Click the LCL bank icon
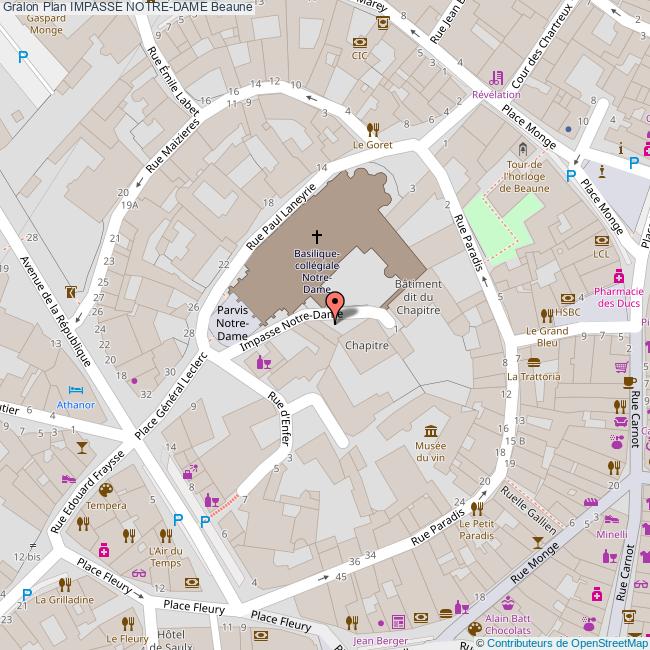Image resolution: width=650 pixels, height=650 pixels. 601,240
